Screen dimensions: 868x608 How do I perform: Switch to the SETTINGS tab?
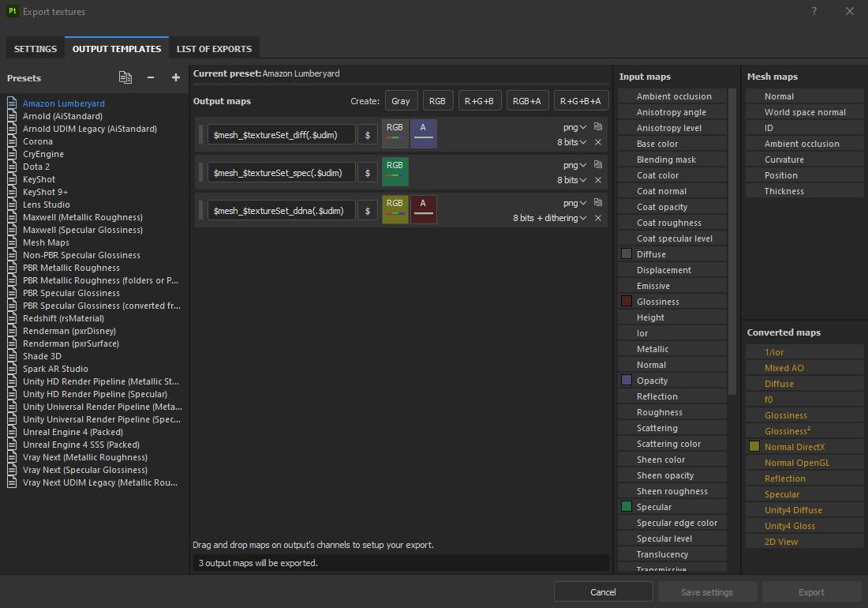(36, 49)
